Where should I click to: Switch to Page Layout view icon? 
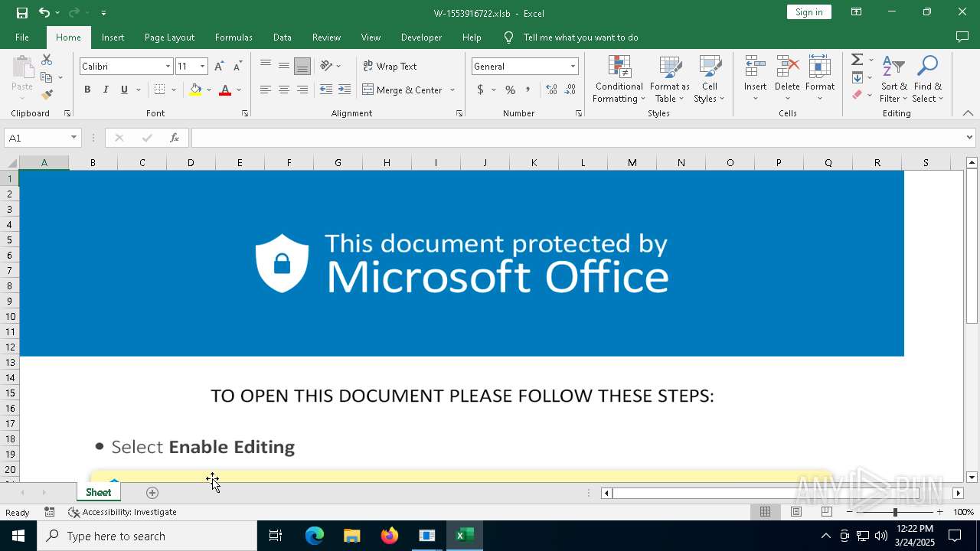tap(796, 512)
